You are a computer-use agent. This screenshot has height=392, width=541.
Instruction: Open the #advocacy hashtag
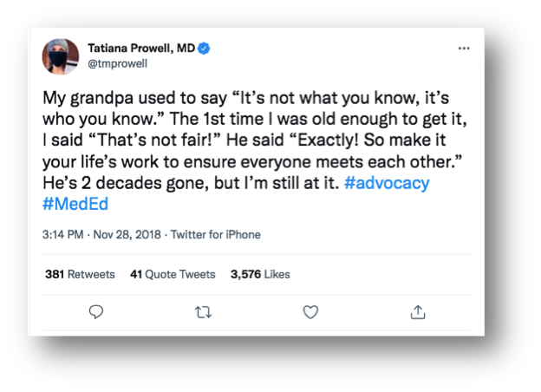[387, 183]
